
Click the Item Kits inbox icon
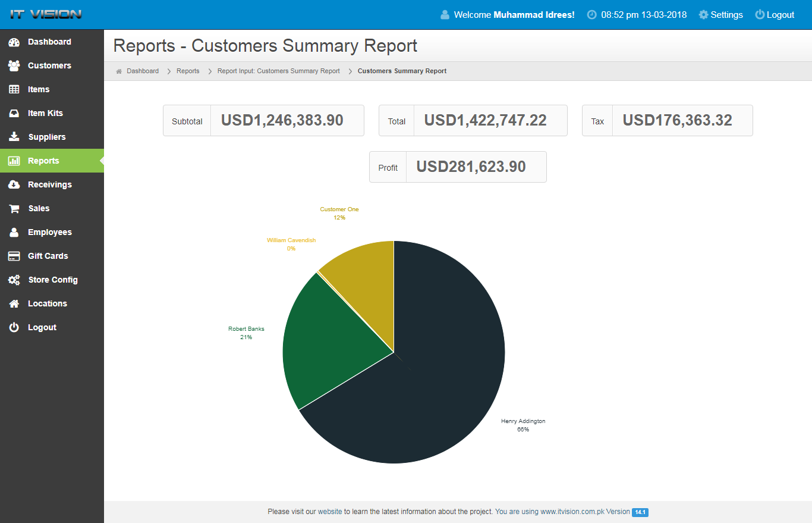14,114
